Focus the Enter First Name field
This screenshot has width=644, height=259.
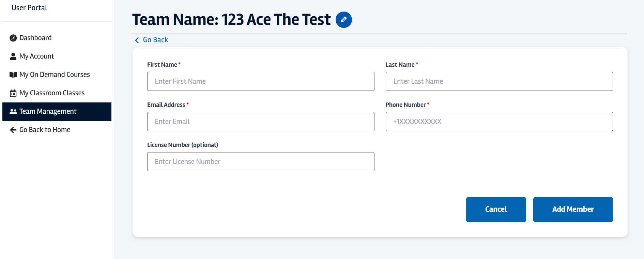261,81
